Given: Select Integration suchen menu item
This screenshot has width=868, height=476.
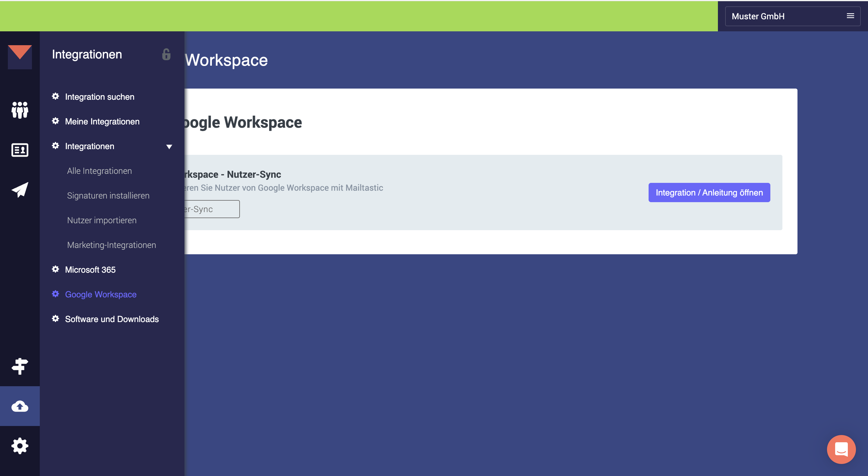Looking at the screenshot, I should pyautogui.click(x=99, y=97).
